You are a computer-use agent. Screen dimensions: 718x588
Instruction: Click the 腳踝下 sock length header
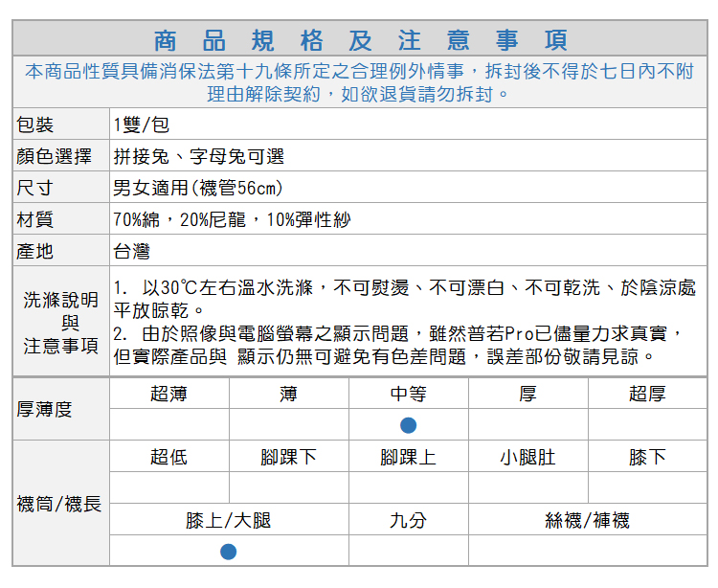tap(288, 457)
